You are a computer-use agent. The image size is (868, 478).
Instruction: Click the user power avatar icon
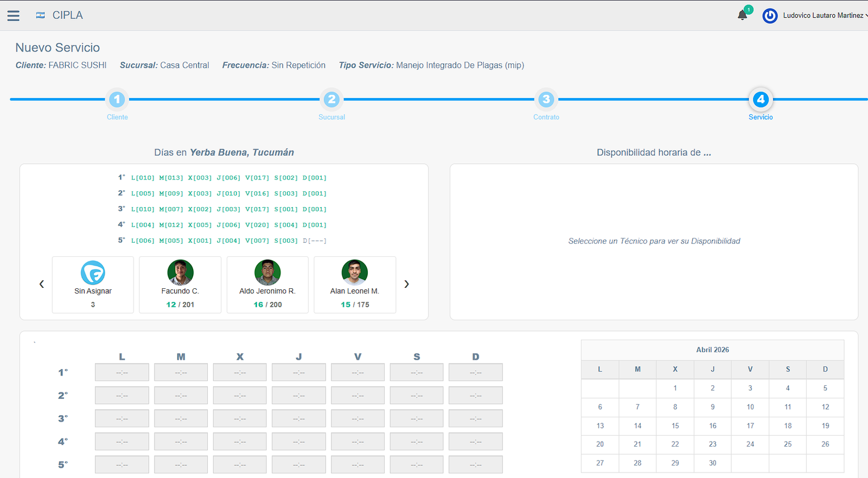coord(770,16)
